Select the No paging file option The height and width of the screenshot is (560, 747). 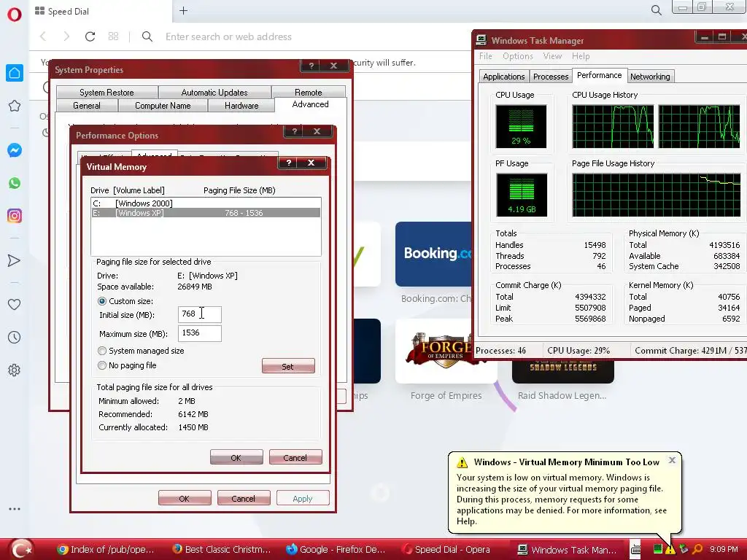coord(102,365)
